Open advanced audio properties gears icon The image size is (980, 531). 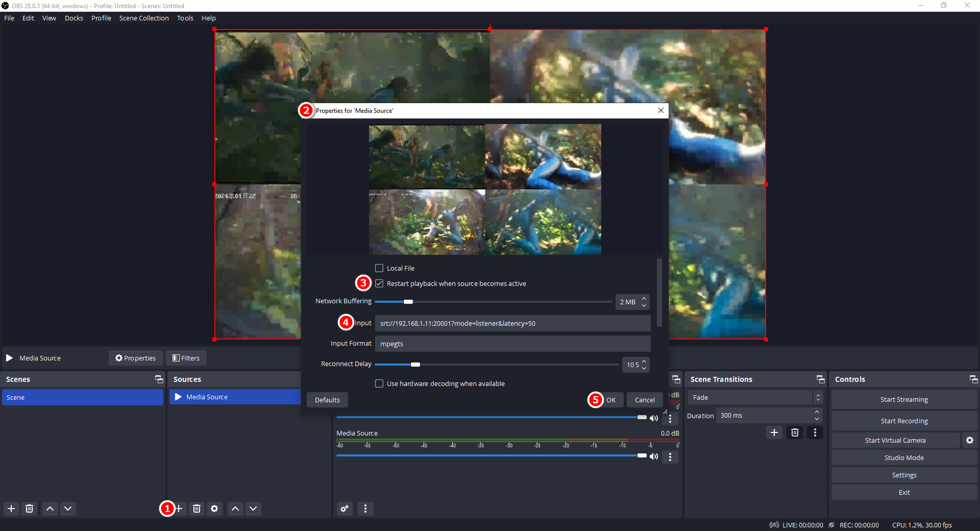[x=345, y=509]
